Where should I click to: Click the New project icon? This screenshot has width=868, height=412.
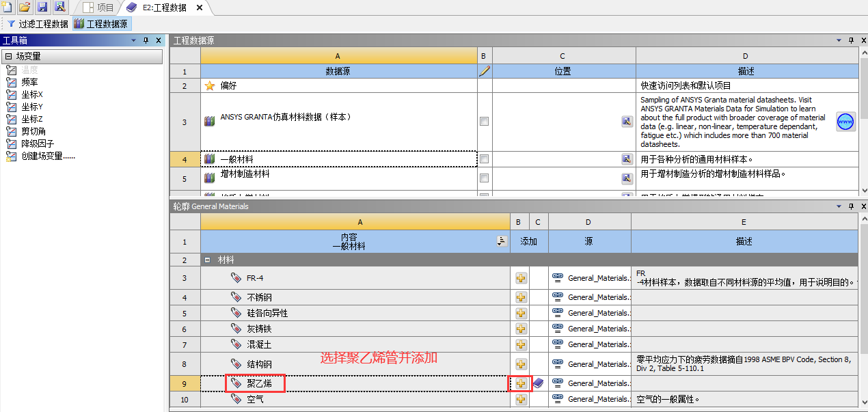[7, 8]
